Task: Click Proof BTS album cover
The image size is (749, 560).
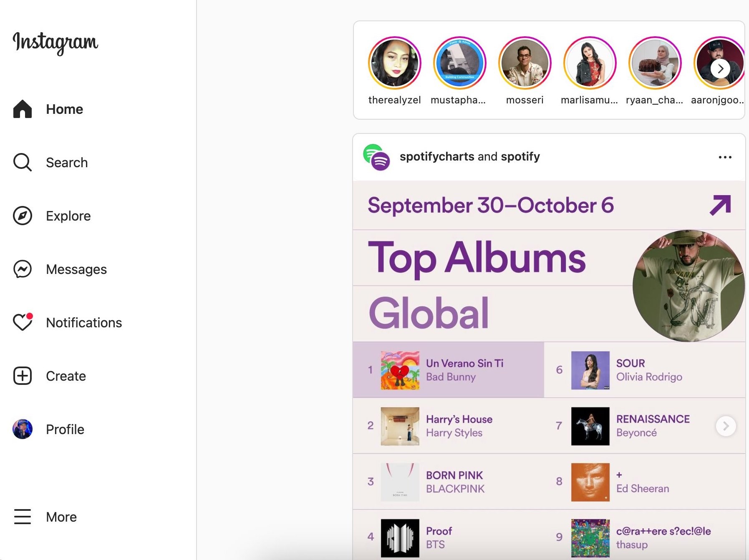Action: pyautogui.click(x=400, y=538)
